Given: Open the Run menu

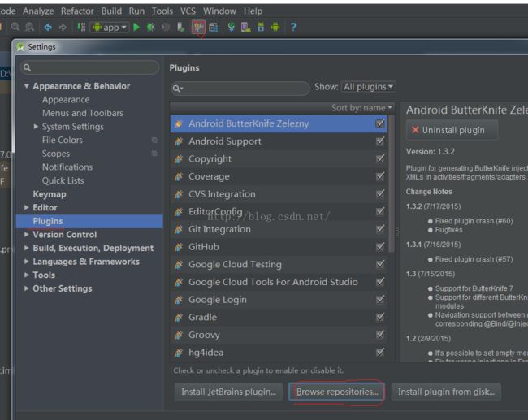Looking at the screenshot, I should click(136, 11).
